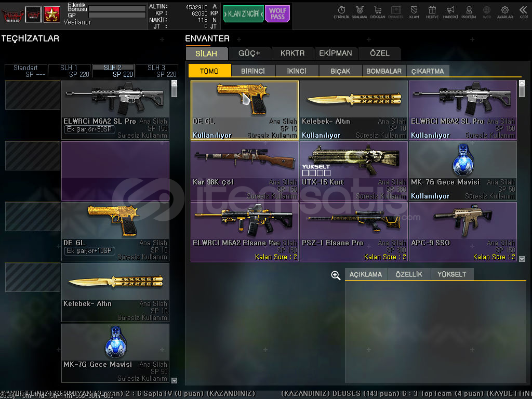The height and width of the screenshot is (399, 532).
Task: Click the GP progress bar
Action: click(x=117, y=15)
